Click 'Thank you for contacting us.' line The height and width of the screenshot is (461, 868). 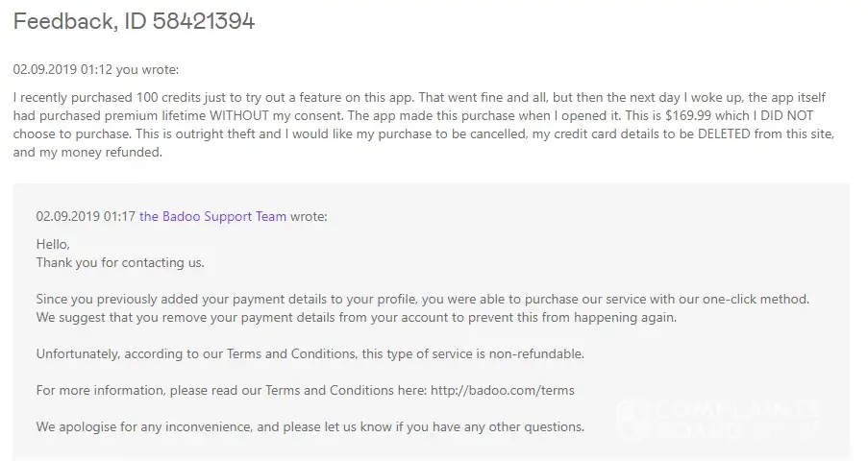click(x=120, y=261)
